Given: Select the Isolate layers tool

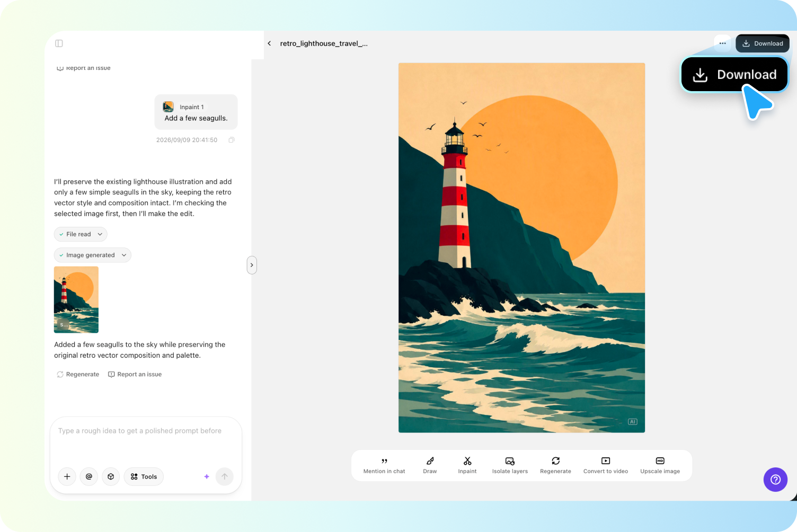Looking at the screenshot, I should 510,465.
